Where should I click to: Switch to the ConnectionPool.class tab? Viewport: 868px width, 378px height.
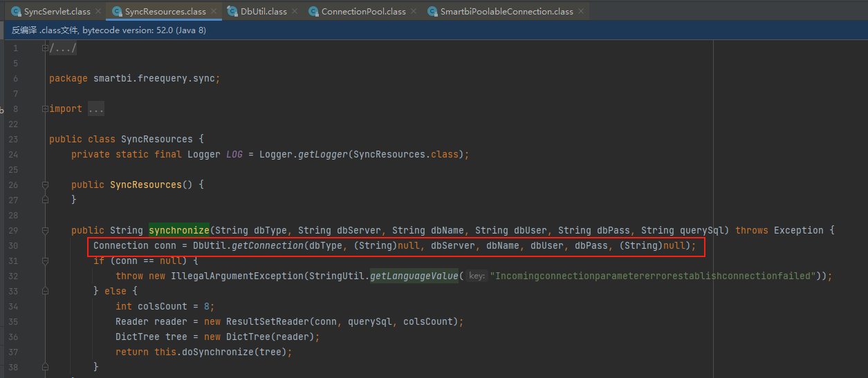[363, 12]
